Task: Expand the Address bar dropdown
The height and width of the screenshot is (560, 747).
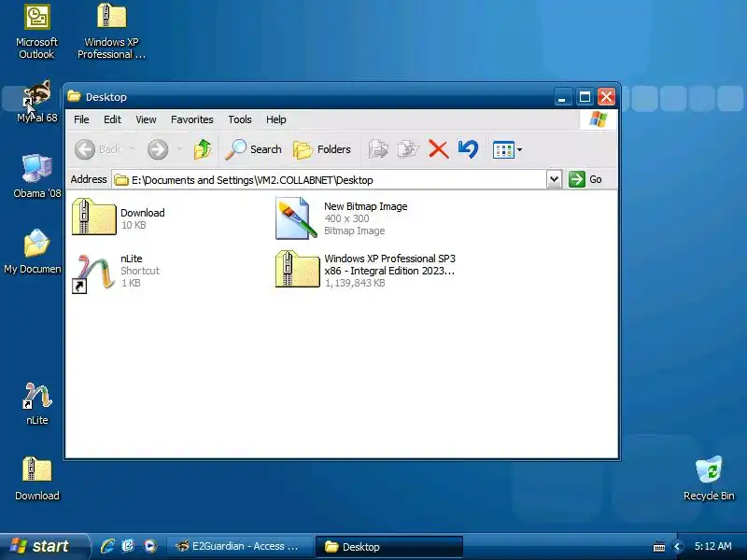Action: tap(554, 179)
